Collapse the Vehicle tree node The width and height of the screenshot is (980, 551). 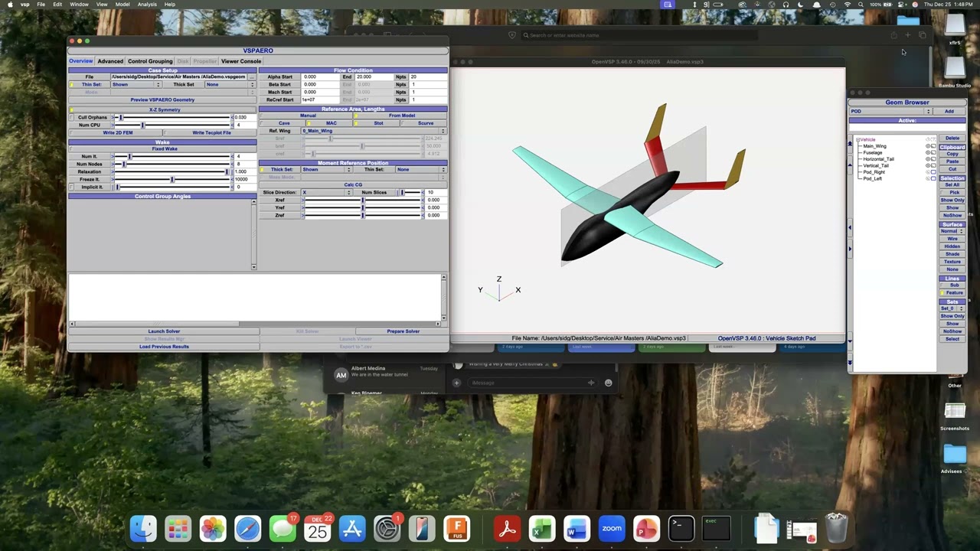[x=857, y=139]
